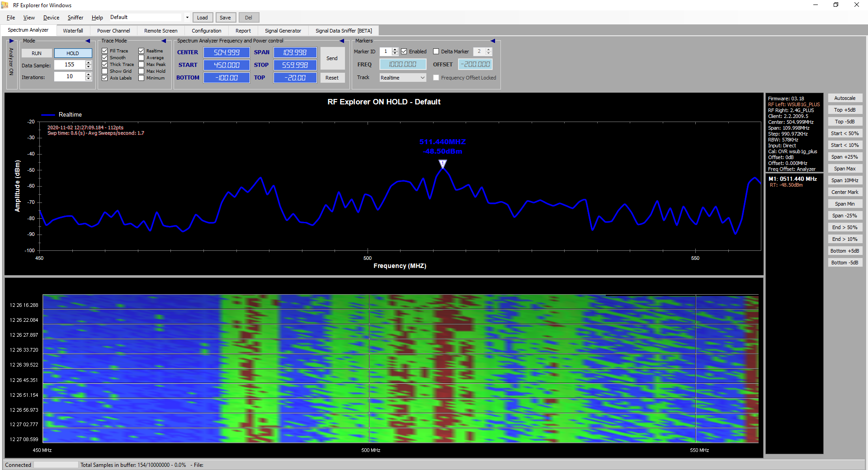
Task: Open the Configuration tab
Action: pyautogui.click(x=206, y=31)
